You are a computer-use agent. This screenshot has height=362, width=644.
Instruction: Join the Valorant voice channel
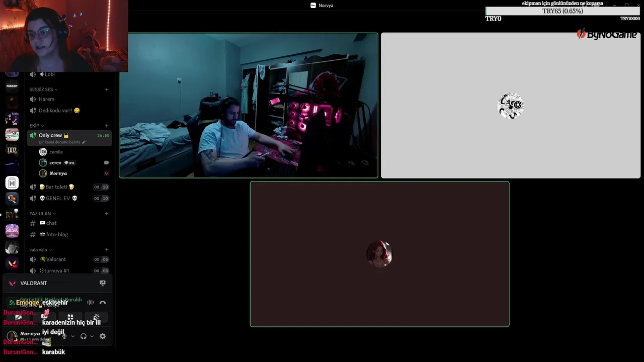(x=69, y=259)
